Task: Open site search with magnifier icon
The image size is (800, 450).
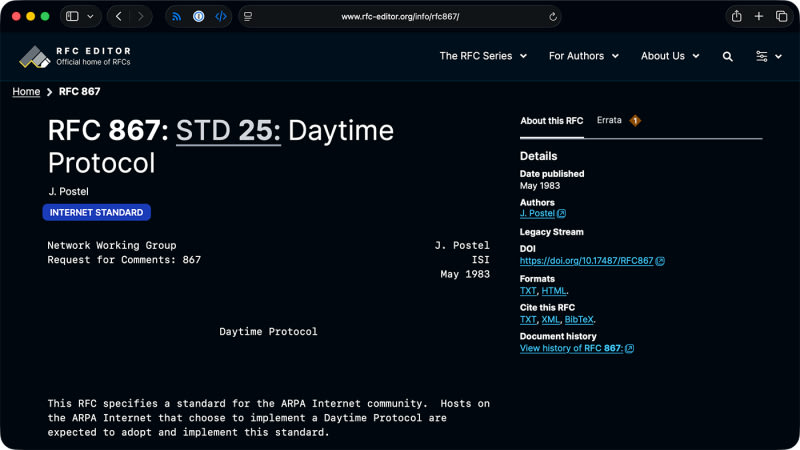Action: pyautogui.click(x=728, y=57)
